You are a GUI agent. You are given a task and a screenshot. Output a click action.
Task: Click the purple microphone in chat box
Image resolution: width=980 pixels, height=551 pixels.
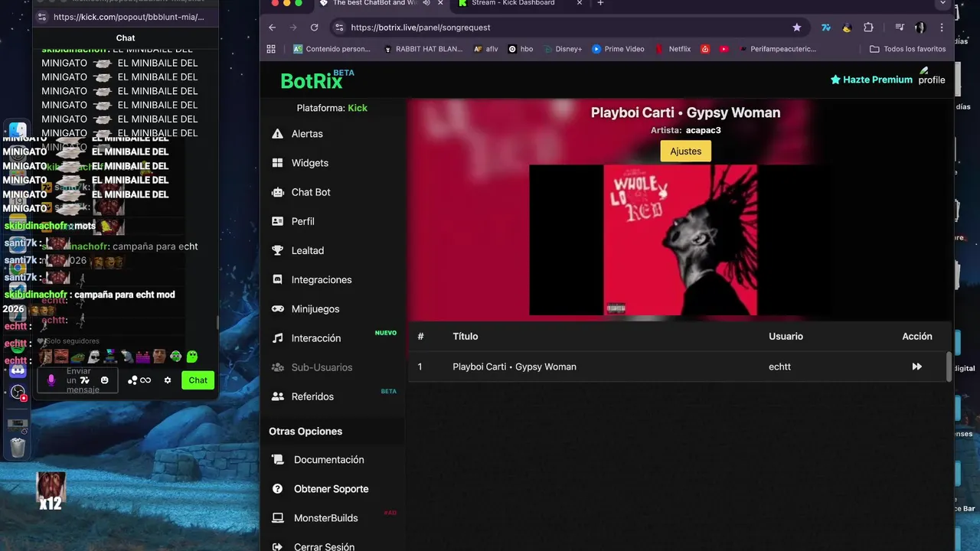(52, 380)
